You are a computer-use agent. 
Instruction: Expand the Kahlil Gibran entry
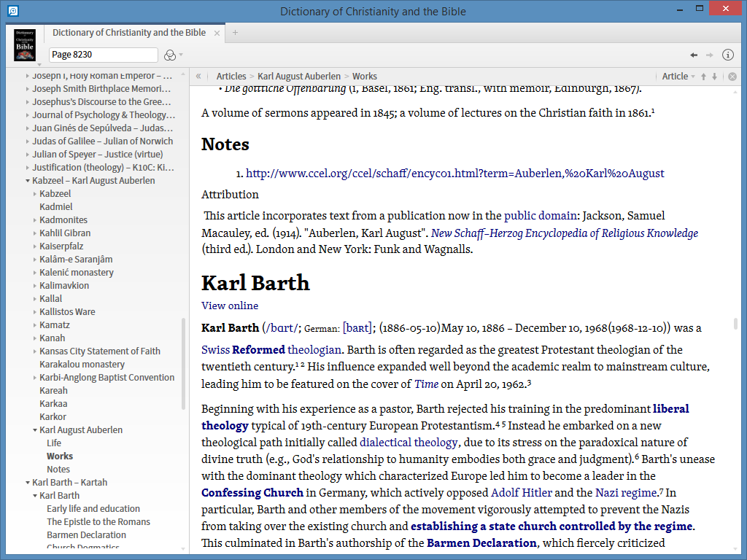(x=35, y=233)
